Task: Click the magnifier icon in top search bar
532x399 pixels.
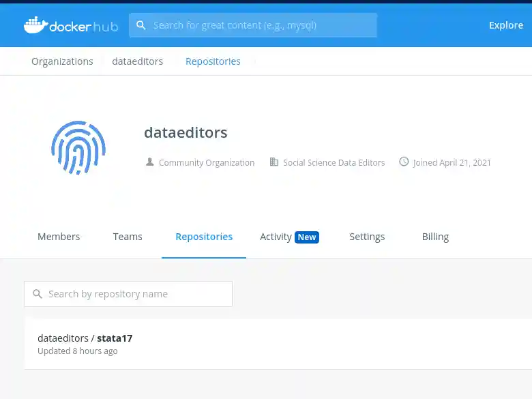Action: (141, 25)
